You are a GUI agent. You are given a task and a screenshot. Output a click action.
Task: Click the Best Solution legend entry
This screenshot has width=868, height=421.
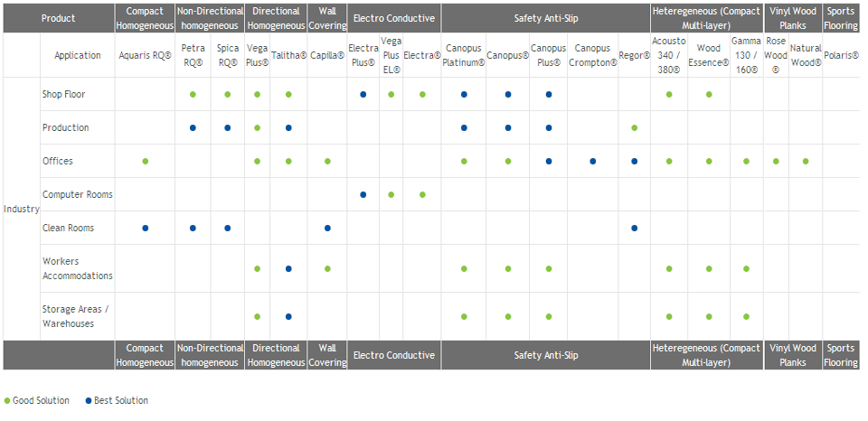point(117,400)
